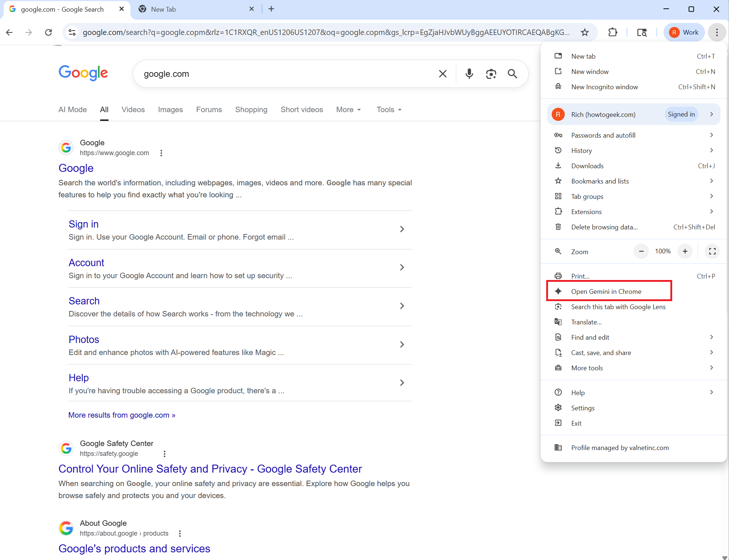Screen dimensions: 729x560
Task: Open Downloads from the menu
Action: [634, 166]
